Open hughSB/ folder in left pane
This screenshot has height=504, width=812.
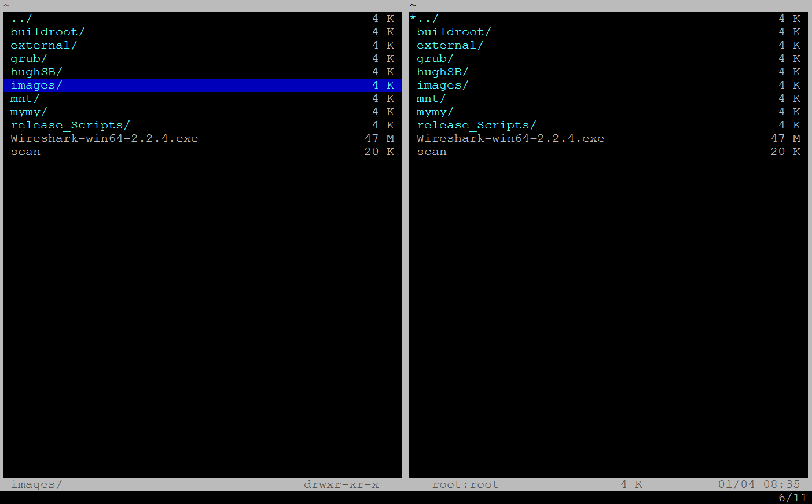[x=36, y=72]
